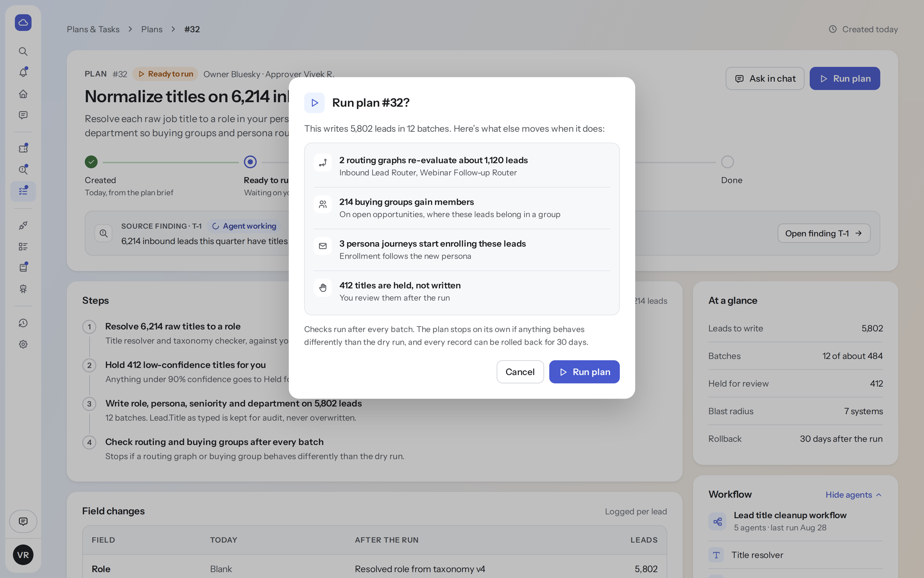Cancel the Run plan dialog
The width and height of the screenshot is (924, 578).
pos(520,372)
